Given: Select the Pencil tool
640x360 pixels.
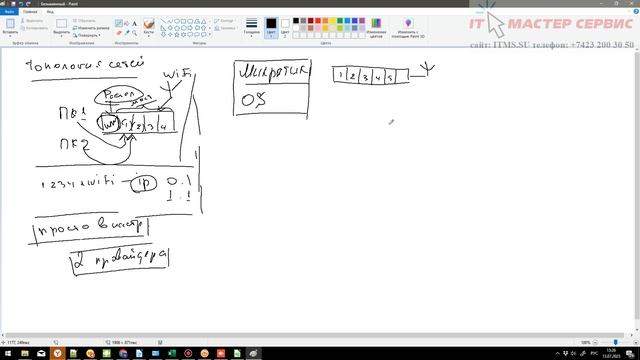Looking at the screenshot, I should click(x=119, y=24).
